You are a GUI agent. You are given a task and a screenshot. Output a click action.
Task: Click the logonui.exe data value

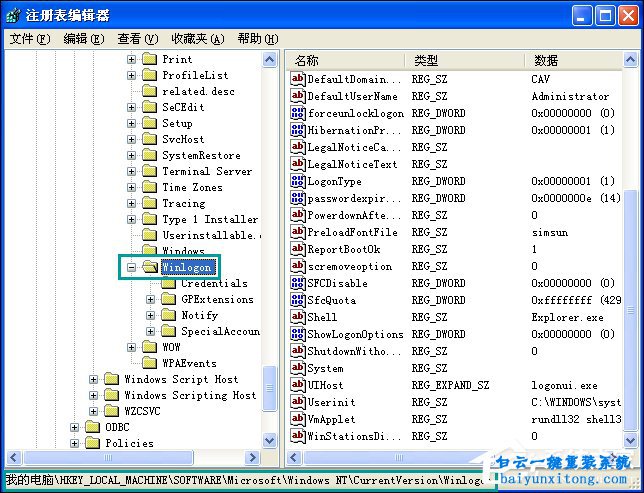pos(564,385)
